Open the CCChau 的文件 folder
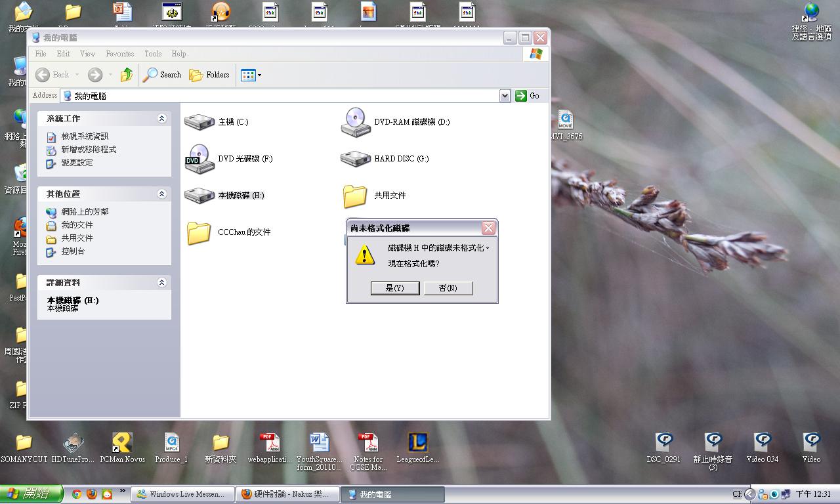The height and width of the screenshot is (504, 840). pyautogui.click(x=199, y=232)
